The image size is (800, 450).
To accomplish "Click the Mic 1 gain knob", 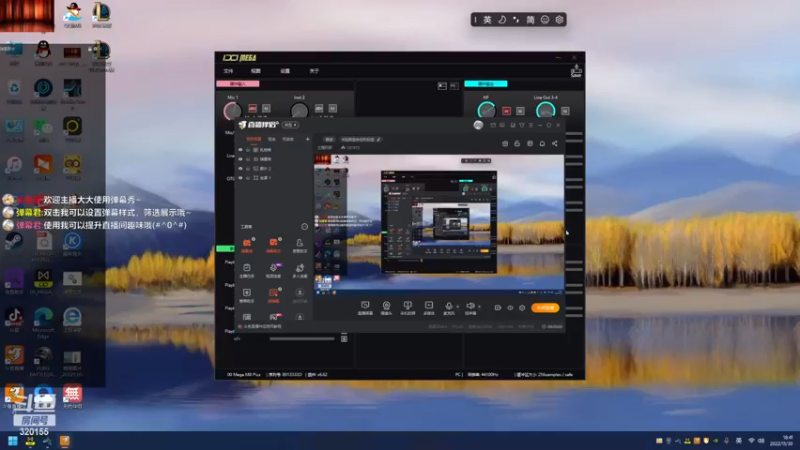I will pyautogui.click(x=233, y=111).
